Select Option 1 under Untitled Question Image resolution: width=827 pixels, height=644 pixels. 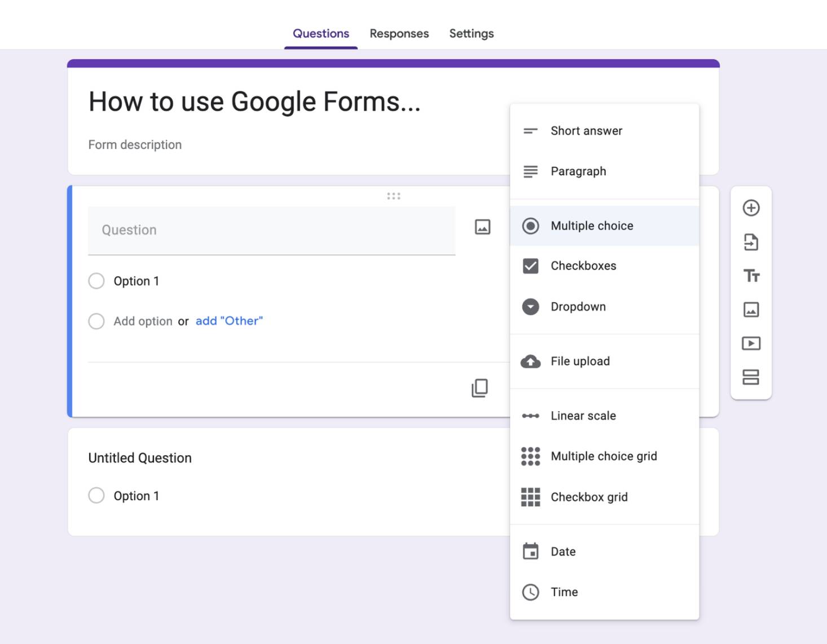[96, 496]
